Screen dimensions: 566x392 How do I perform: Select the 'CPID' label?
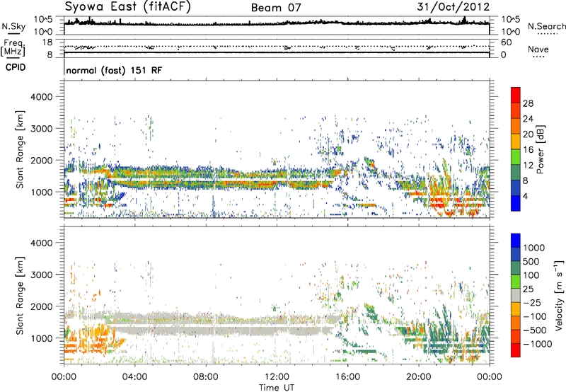(16, 67)
